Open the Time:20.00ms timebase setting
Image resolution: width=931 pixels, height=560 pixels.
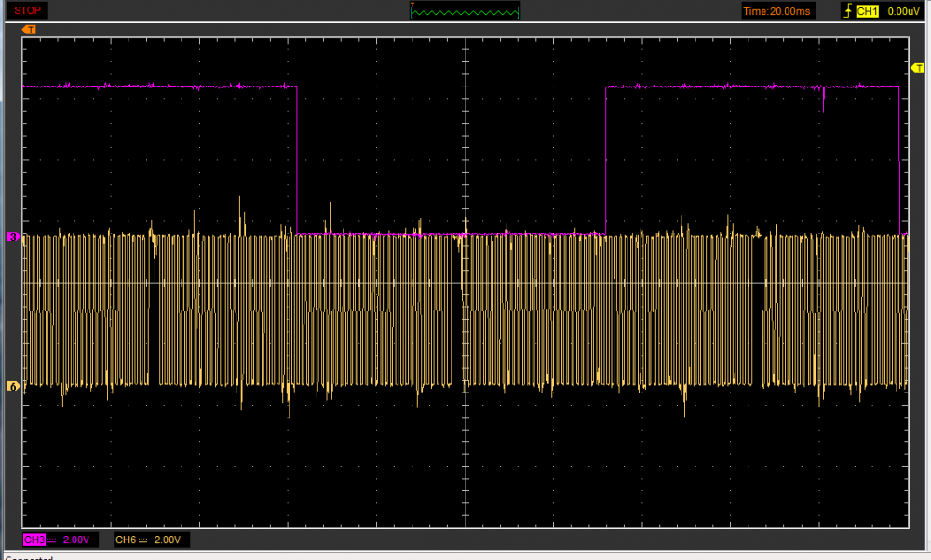[777, 11]
